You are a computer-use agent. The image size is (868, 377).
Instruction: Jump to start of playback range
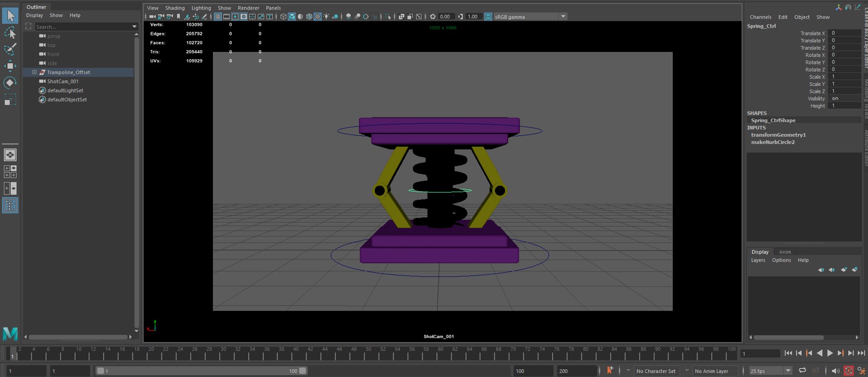pyautogui.click(x=788, y=353)
